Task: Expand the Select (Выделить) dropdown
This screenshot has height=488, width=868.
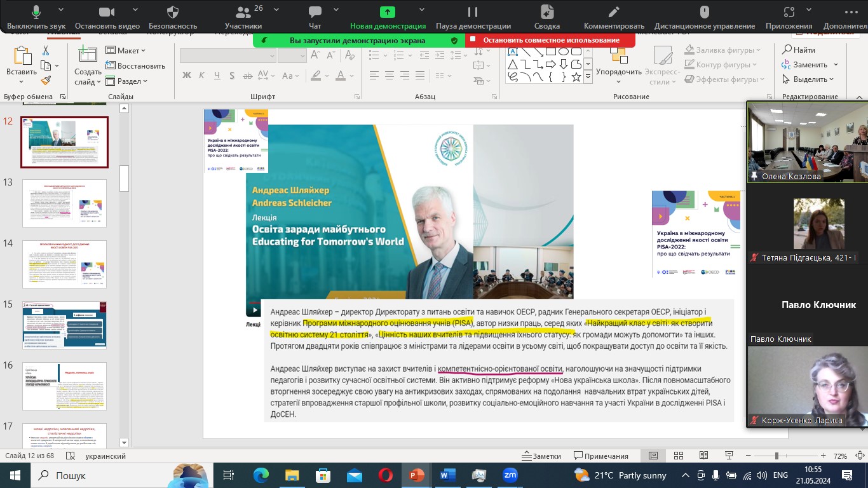Action: click(810, 79)
